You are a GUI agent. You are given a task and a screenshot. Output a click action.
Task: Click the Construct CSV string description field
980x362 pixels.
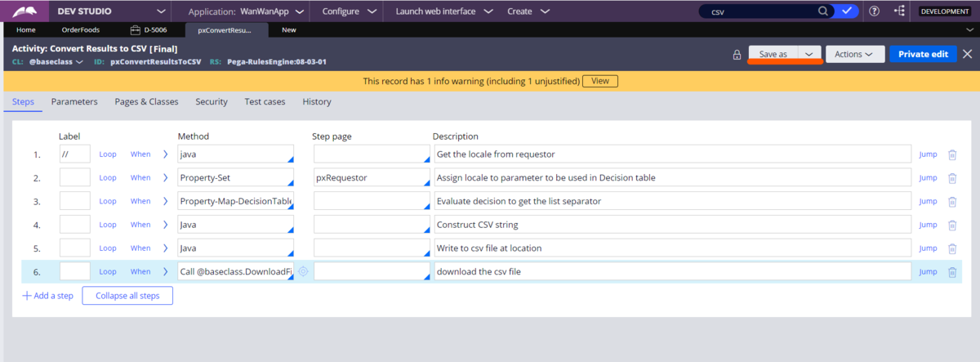point(672,225)
